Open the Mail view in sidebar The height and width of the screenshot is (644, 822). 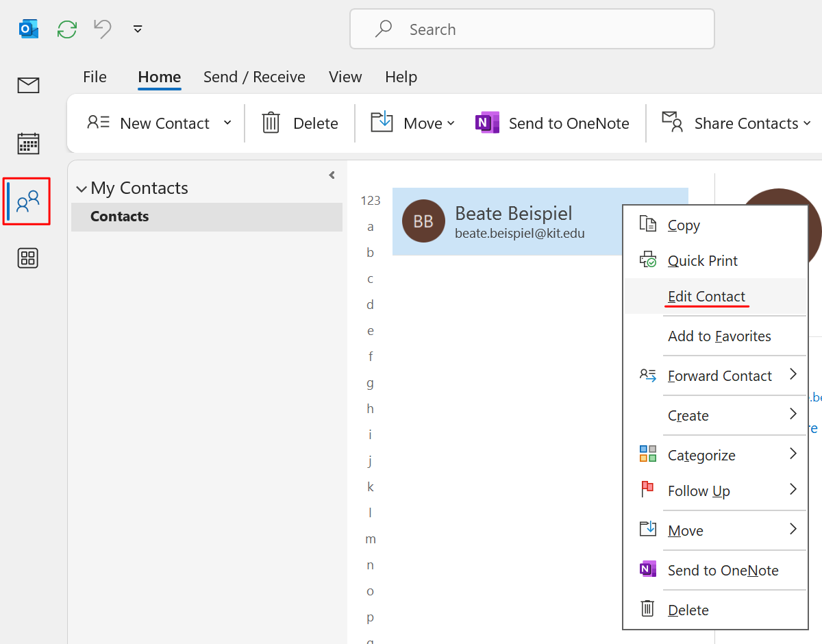click(x=28, y=86)
